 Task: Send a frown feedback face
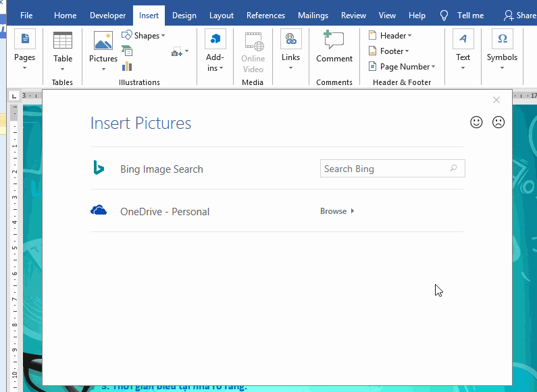(x=498, y=122)
